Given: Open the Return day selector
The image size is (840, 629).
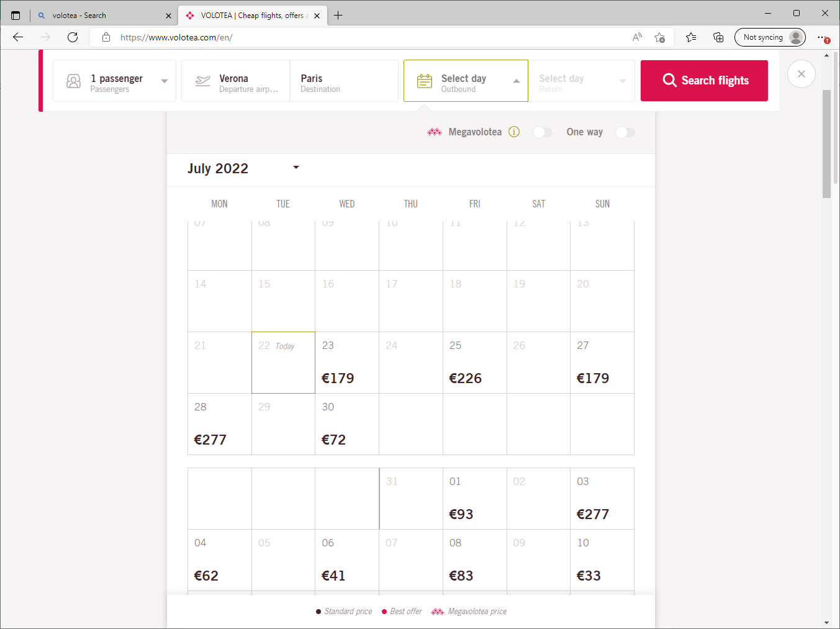Looking at the screenshot, I should 581,81.
